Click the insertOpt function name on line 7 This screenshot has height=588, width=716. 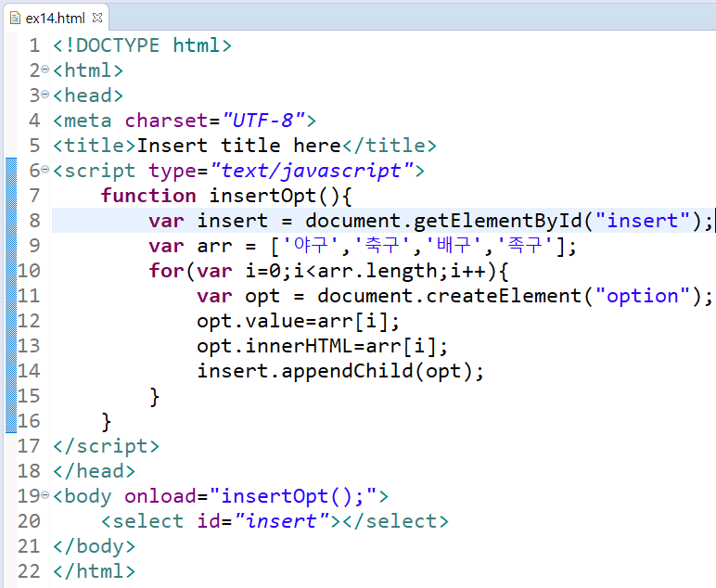click(263, 196)
